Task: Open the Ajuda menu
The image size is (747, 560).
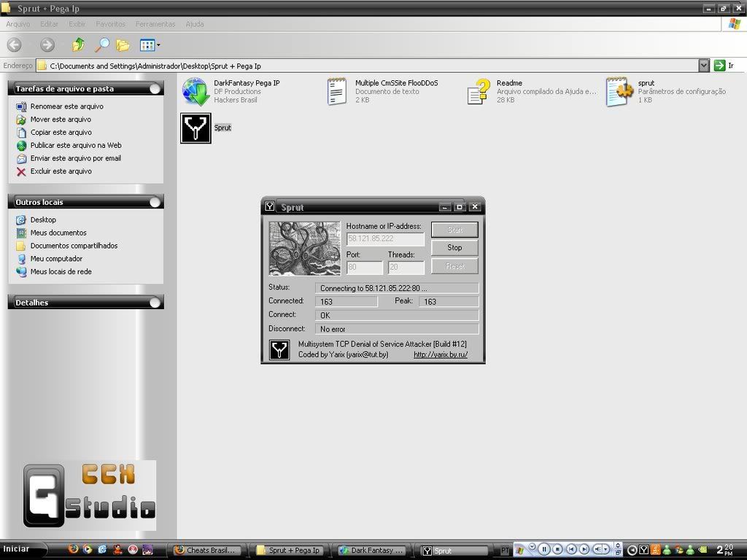Action: pyautogui.click(x=195, y=24)
